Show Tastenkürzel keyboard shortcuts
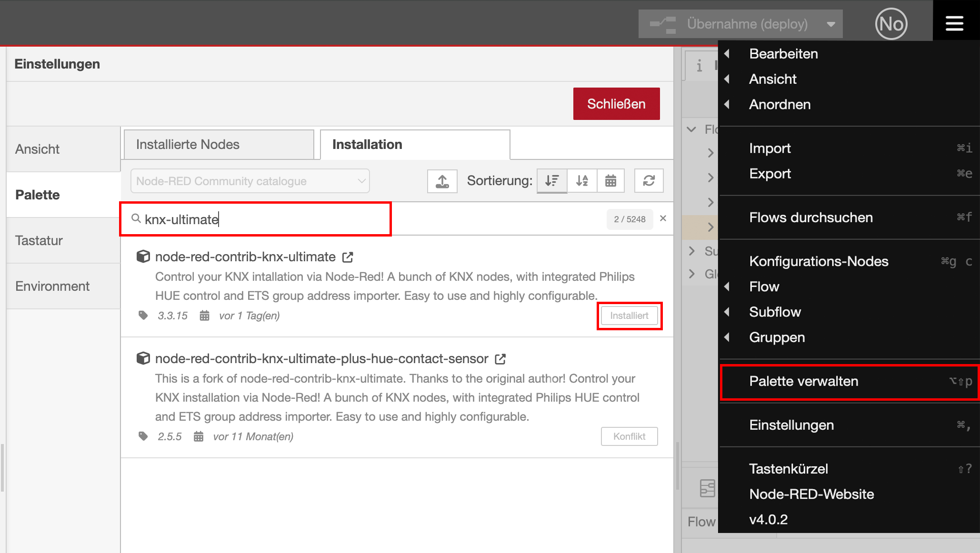Screen dimensions: 980x553 [849, 469]
